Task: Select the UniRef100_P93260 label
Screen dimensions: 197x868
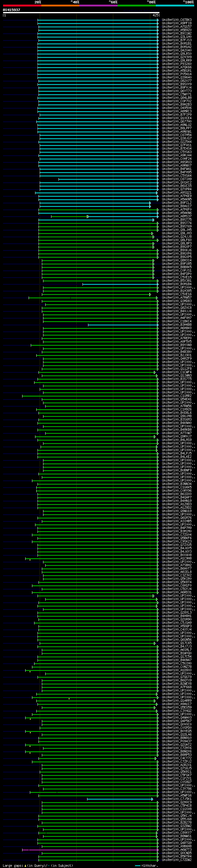Action: [176, 64]
